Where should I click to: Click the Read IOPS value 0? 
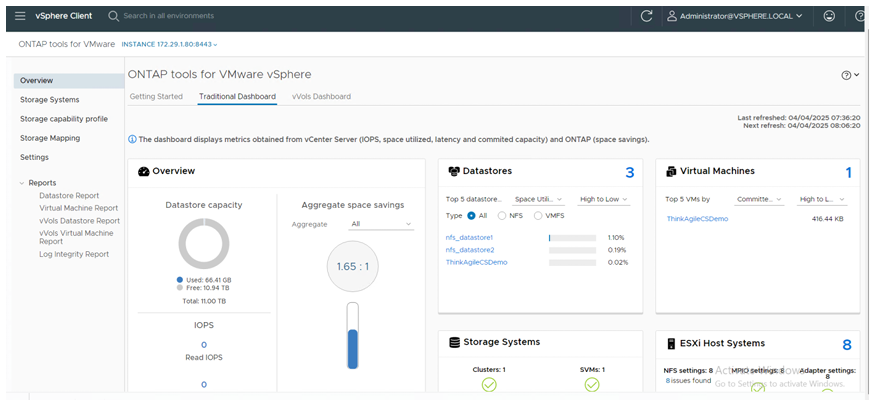point(204,345)
